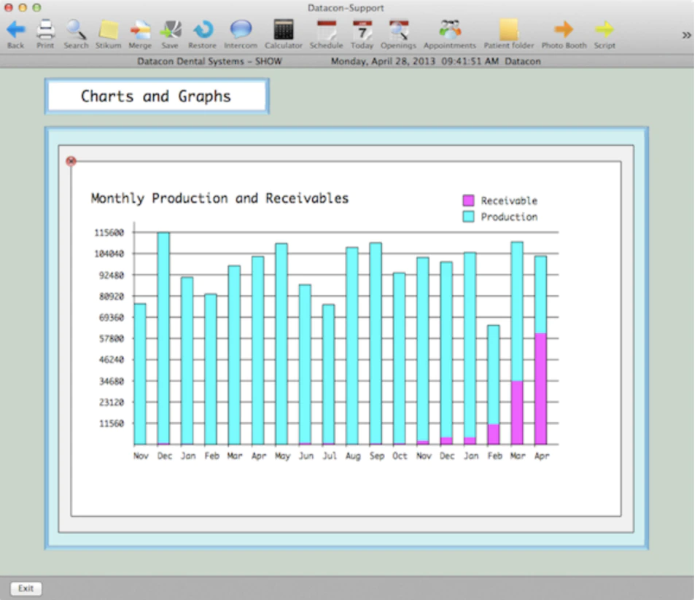
Task: Close the chart with red X
Action: (x=71, y=161)
